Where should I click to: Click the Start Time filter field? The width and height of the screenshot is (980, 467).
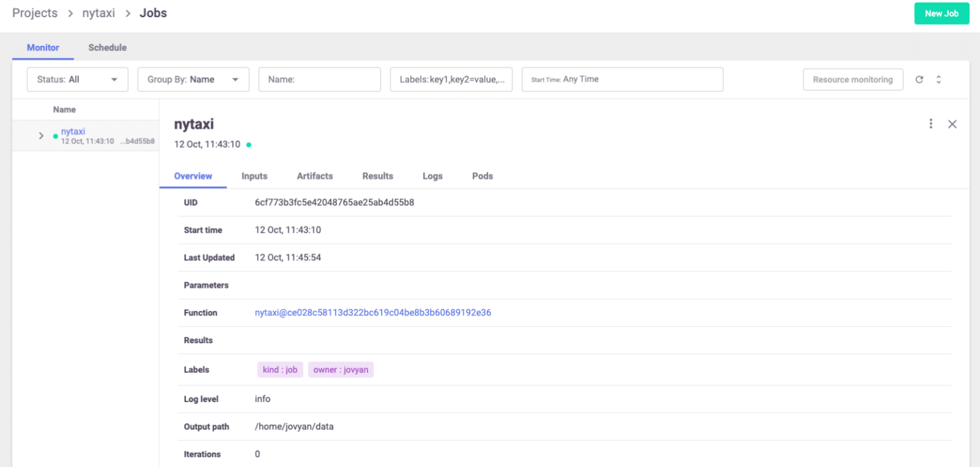coord(622,79)
